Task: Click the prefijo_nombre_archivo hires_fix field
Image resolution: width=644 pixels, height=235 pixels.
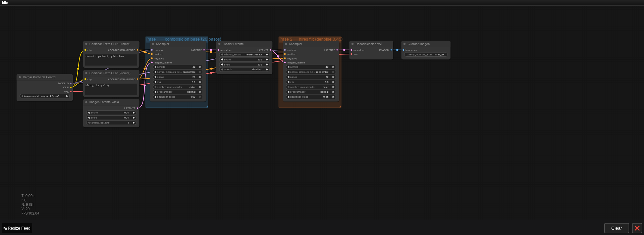Action: pos(426,55)
